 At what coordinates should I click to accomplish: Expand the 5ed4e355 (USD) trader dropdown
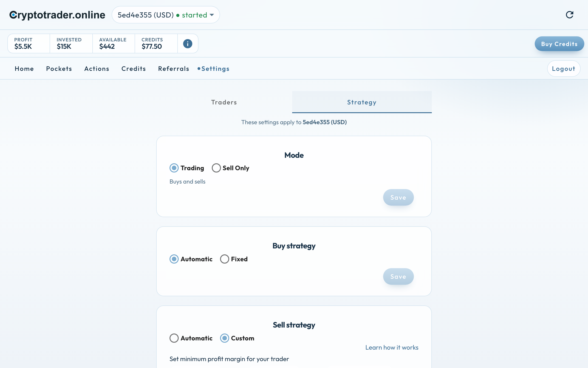click(x=166, y=15)
